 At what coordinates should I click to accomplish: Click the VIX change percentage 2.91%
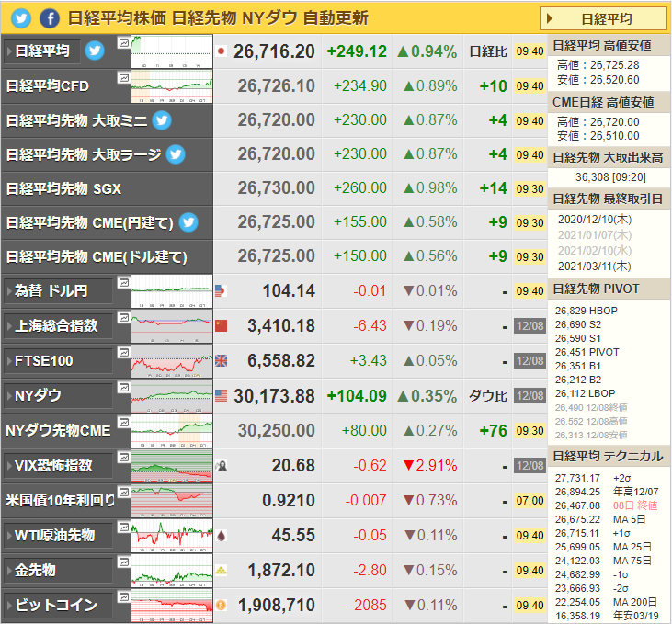(x=430, y=465)
